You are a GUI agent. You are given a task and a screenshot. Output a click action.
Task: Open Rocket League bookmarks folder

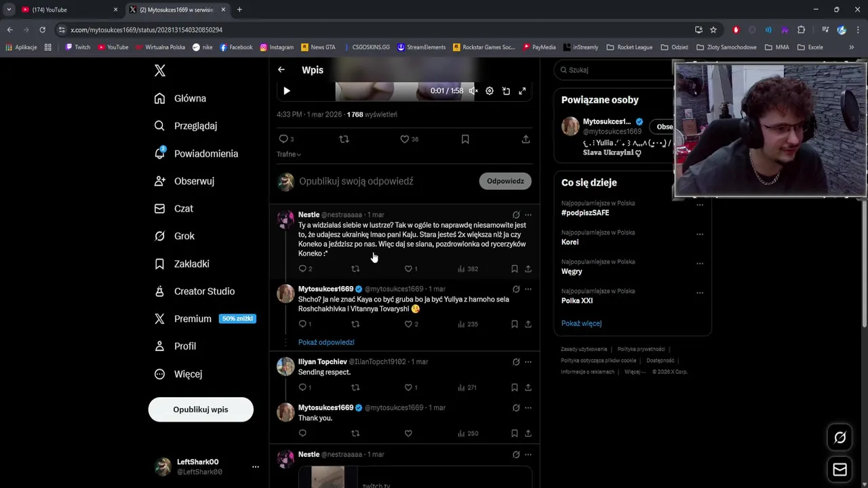tap(630, 47)
